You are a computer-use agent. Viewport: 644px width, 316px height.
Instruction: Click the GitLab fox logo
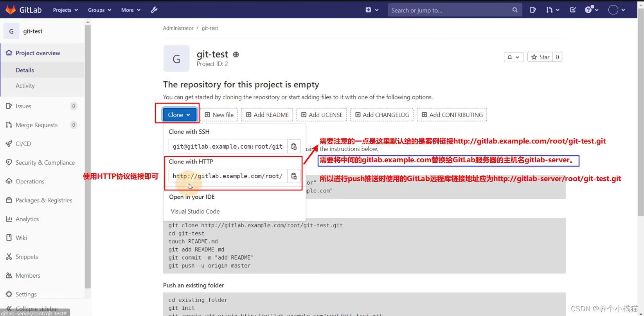pyautogui.click(x=11, y=10)
